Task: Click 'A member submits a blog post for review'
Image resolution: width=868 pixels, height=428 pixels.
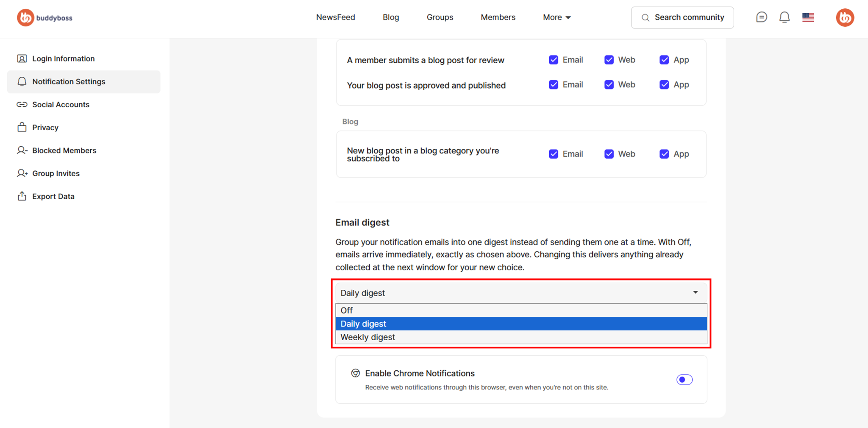Action: [426, 60]
